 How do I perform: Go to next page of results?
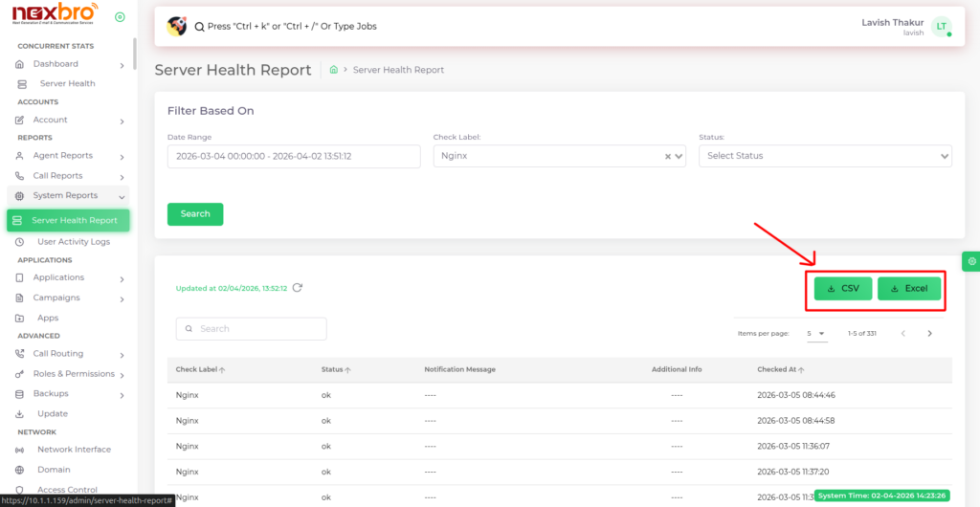(x=929, y=334)
